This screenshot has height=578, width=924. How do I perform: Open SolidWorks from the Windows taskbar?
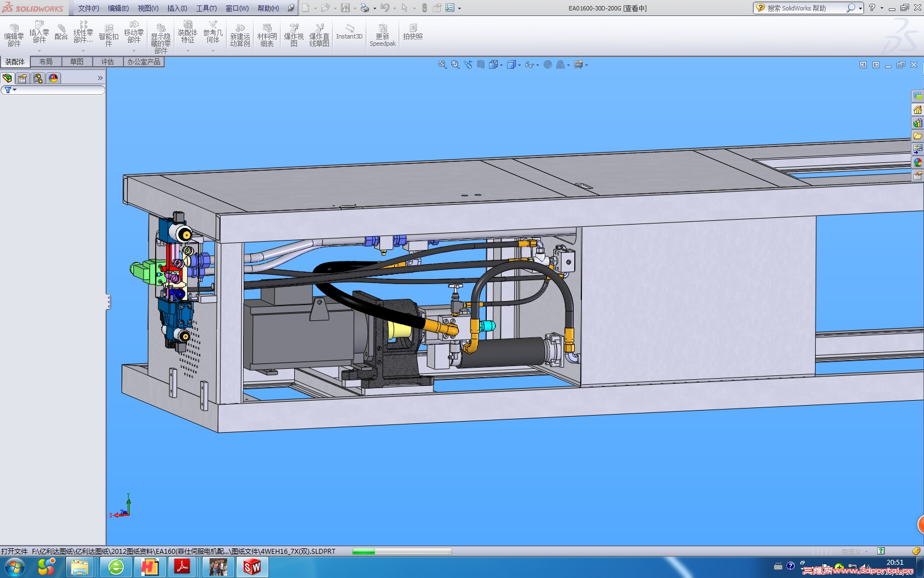tap(252, 566)
